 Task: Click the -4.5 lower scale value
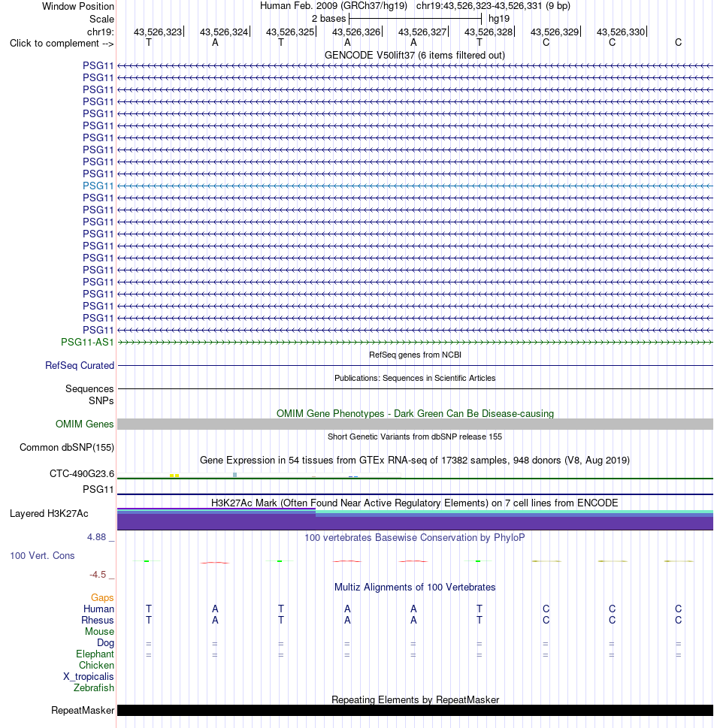pyautogui.click(x=98, y=575)
